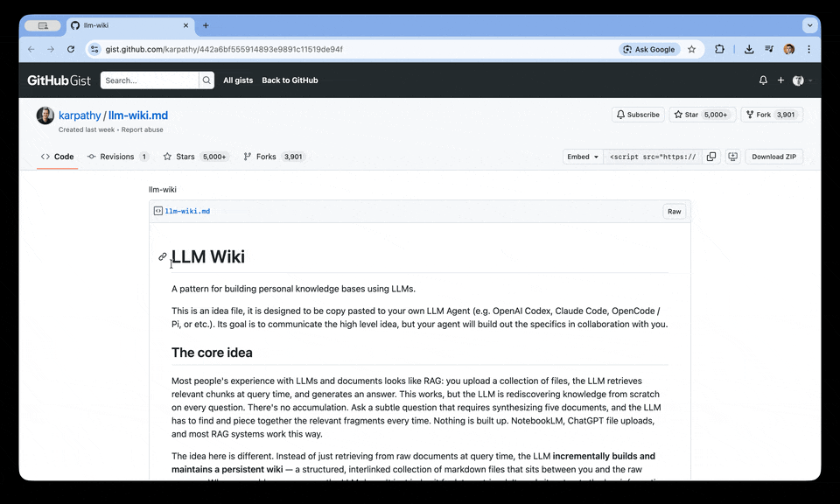Image resolution: width=840 pixels, height=504 pixels.
Task: Open the browser Extensions puzzle icon
Action: [x=719, y=49]
